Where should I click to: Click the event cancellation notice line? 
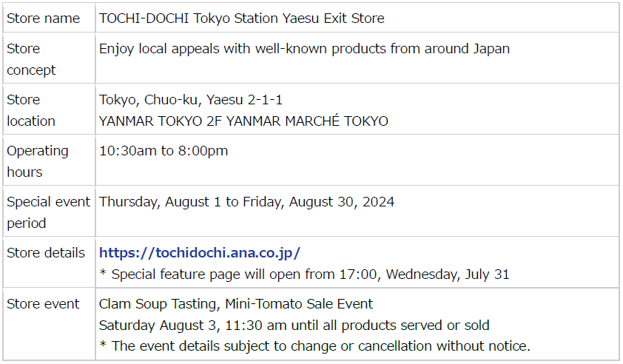point(314,346)
